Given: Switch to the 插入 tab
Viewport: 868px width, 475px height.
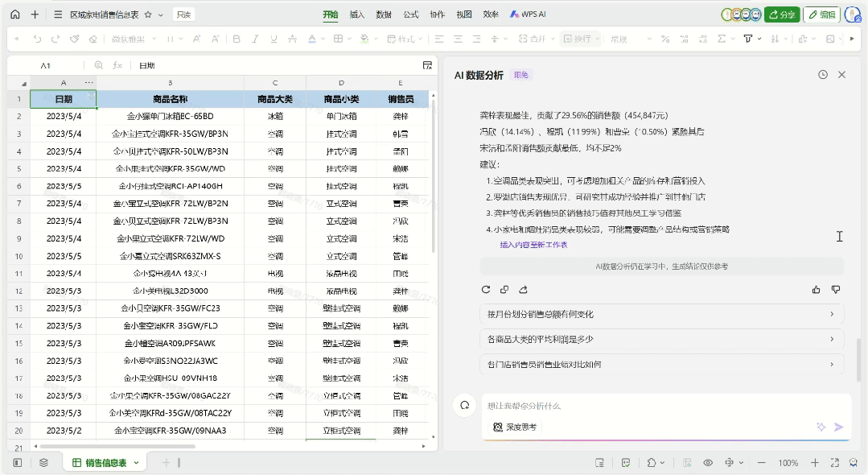Looking at the screenshot, I should pyautogui.click(x=357, y=14).
